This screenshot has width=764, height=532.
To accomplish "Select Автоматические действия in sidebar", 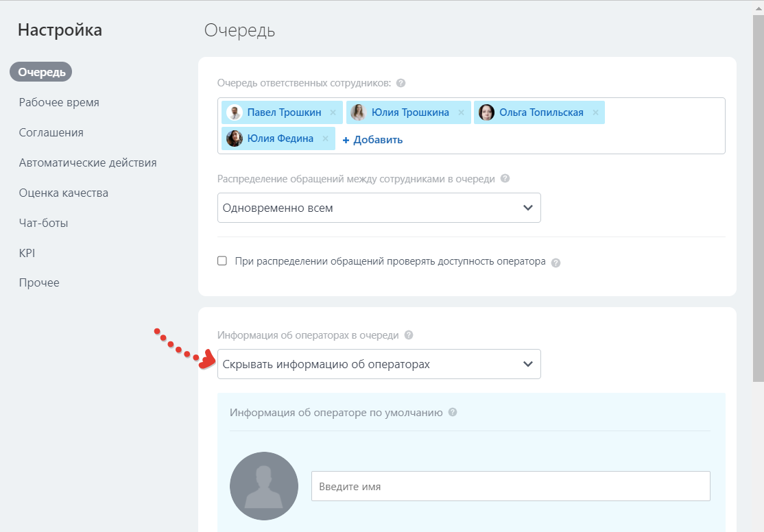I will 88,162.
